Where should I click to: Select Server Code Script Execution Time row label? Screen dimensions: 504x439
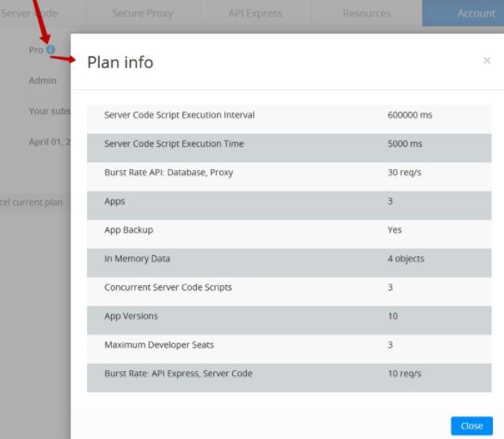174,143
